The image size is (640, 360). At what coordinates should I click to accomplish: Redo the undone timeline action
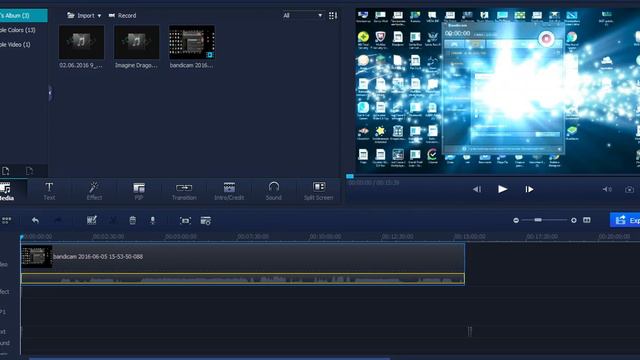(x=58, y=220)
